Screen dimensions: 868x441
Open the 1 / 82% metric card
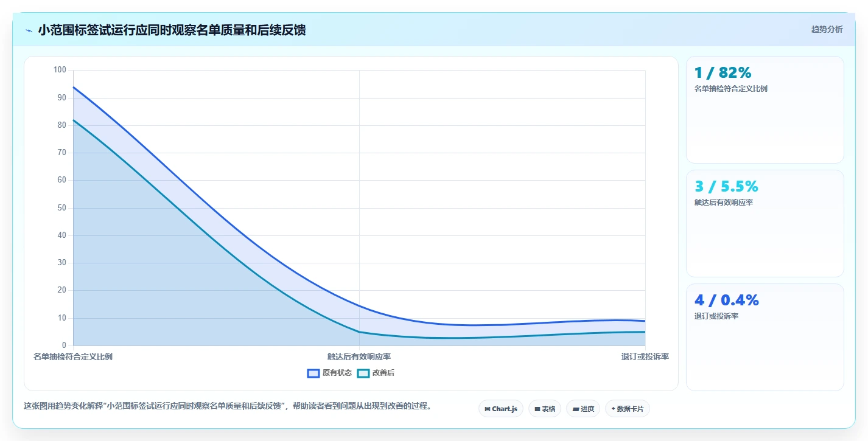coord(765,109)
